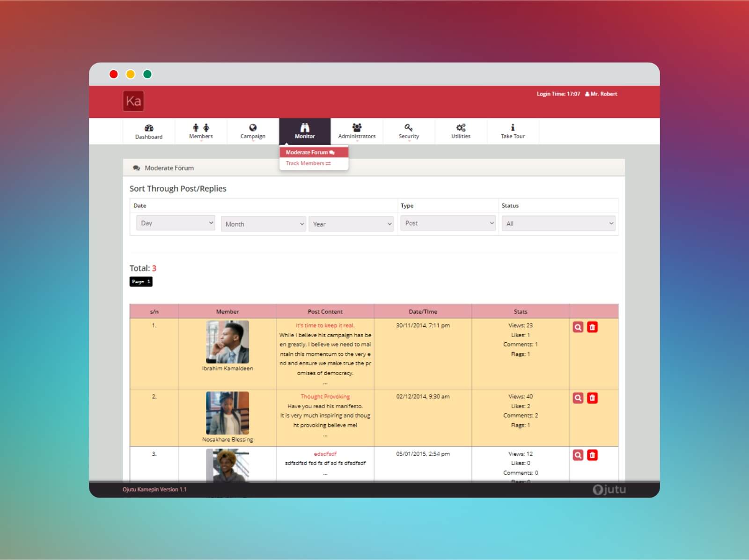Image resolution: width=749 pixels, height=560 pixels.
Task: Click the yellow minimize window button
Action: tap(131, 74)
